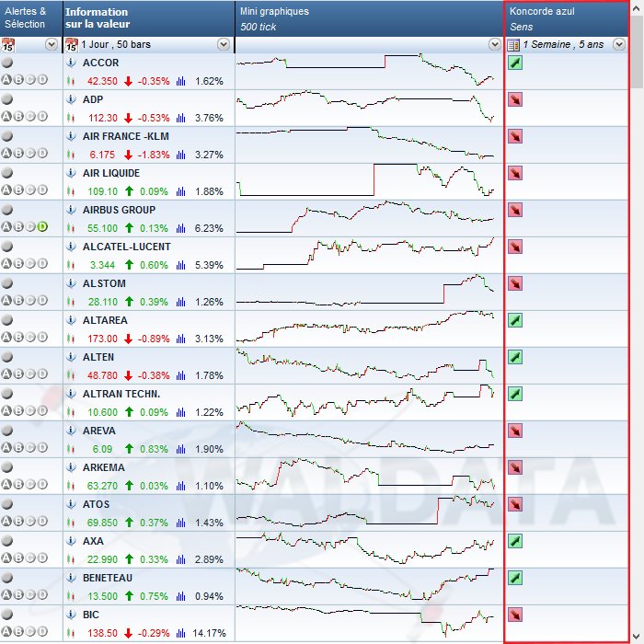Click the ALSTOM information icon
Image resolution: width=644 pixels, height=644 pixels.
(71, 283)
